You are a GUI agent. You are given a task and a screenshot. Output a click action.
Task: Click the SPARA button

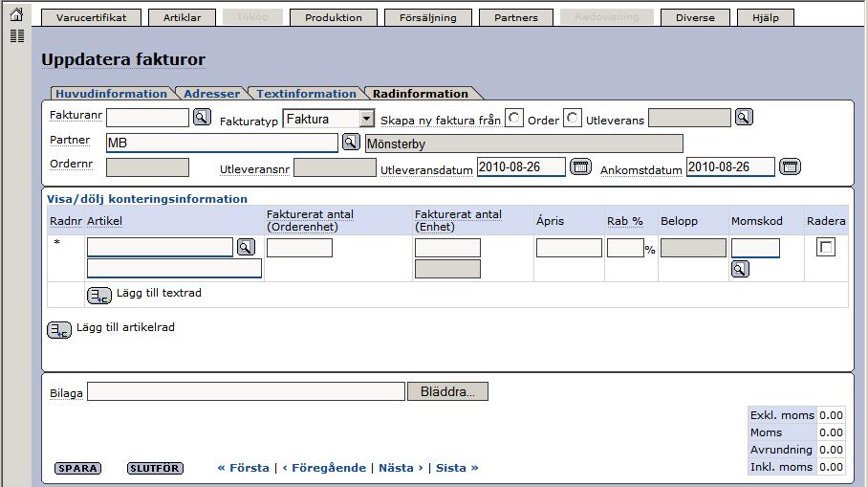pos(78,468)
